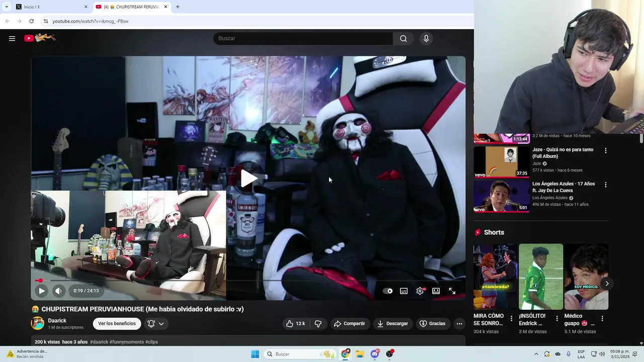Open the MIRA CÓMO SE SONRO... short
This screenshot has width=644, height=362.
[x=495, y=277]
